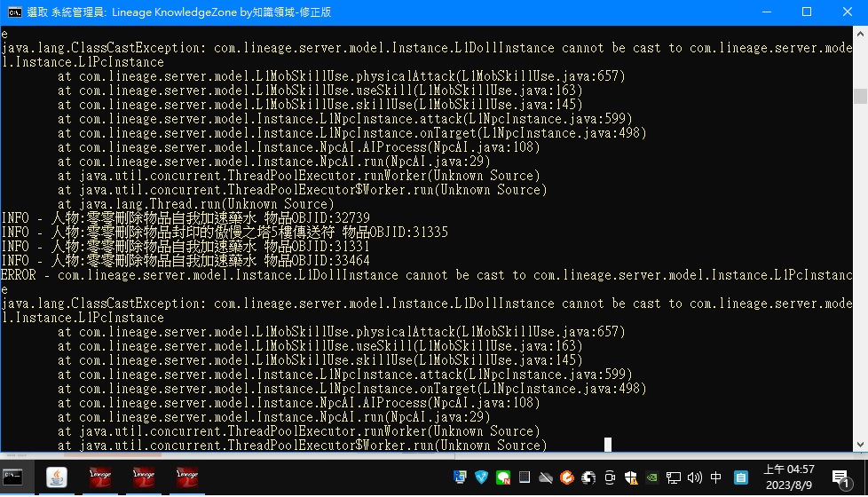This screenshot has width=868, height=497.
Task: Click the second 'skillUse(L1MobSkillUse.java:145)' line
Action: point(320,360)
